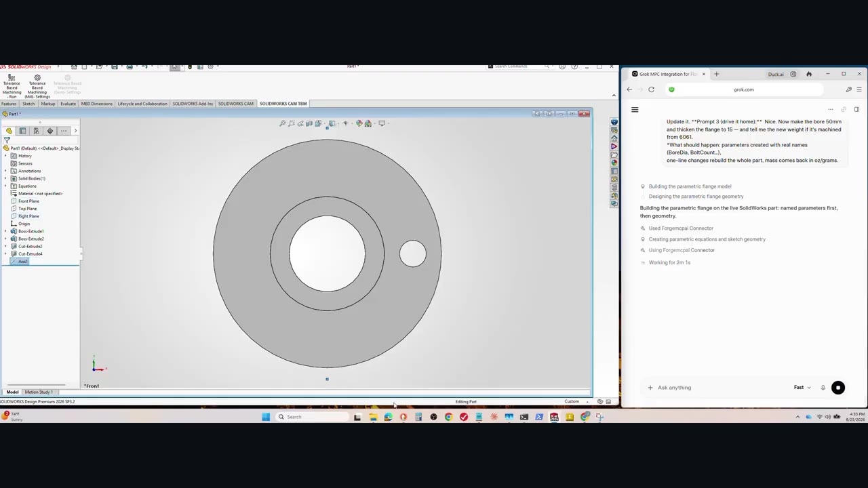Reload the grok.com page
Screen dimensions: 868x488
(x=651, y=89)
